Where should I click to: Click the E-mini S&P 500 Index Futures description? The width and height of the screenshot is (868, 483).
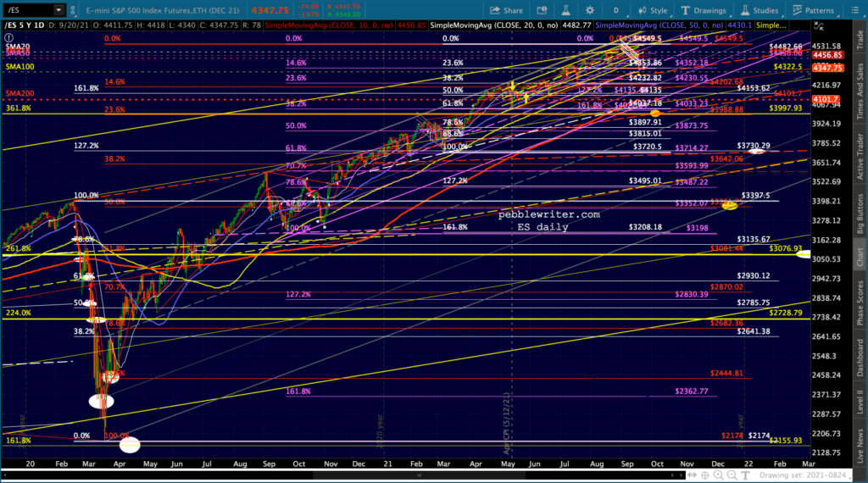(163, 10)
